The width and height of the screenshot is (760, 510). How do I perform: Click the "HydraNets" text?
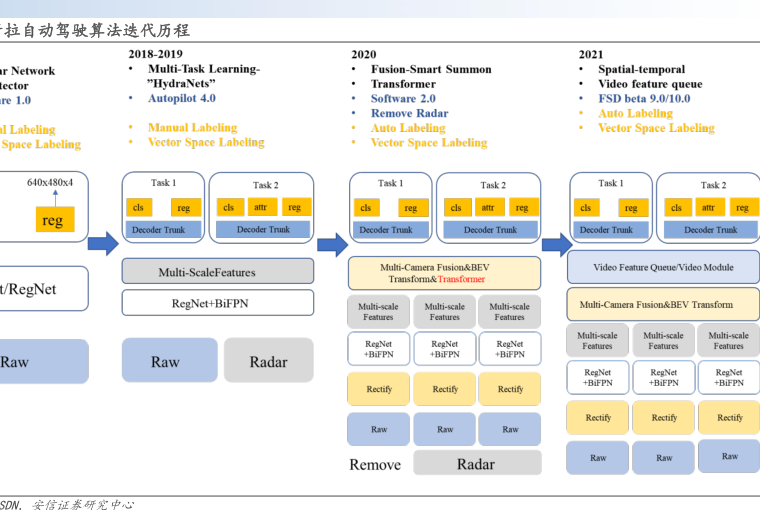tap(181, 83)
